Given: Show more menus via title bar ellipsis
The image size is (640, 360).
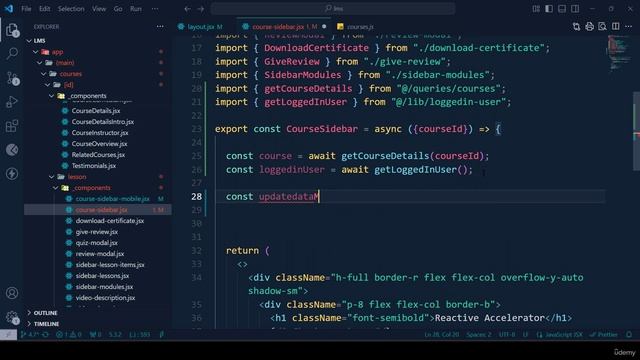Looking at the screenshot, I should tap(155, 9).
